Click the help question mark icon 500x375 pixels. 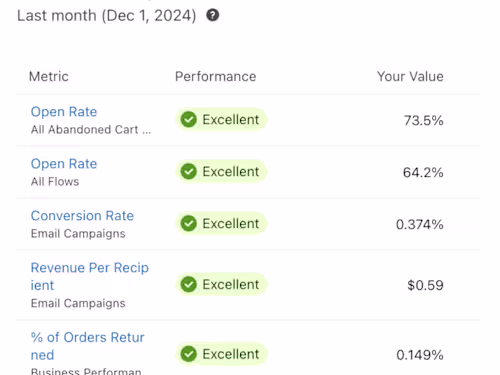point(213,15)
